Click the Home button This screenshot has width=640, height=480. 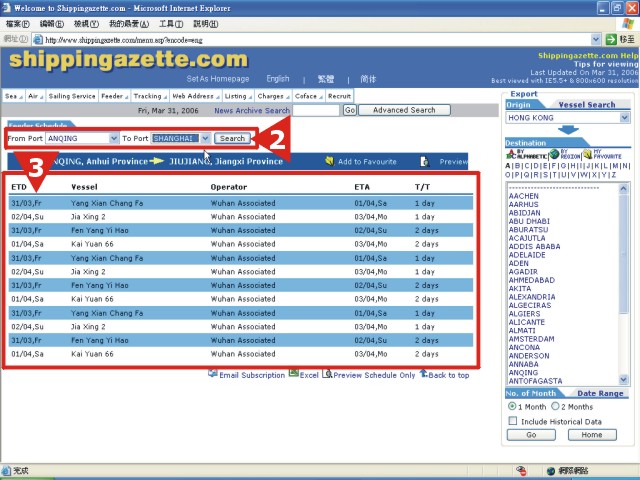[592, 435]
